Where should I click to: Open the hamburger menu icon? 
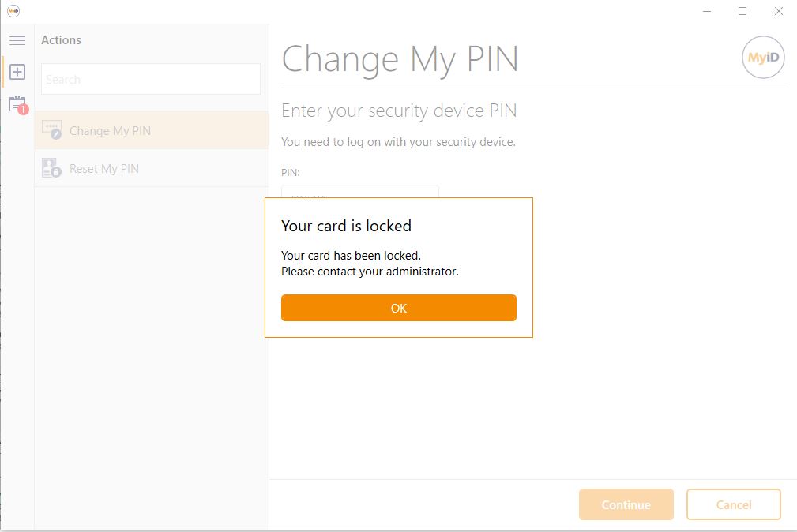click(17, 40)
